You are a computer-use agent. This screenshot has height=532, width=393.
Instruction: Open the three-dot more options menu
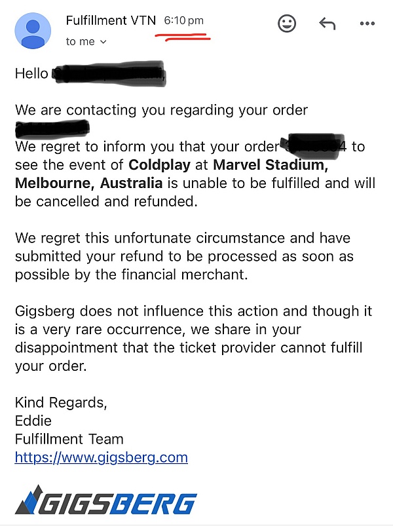click(367, 24)
